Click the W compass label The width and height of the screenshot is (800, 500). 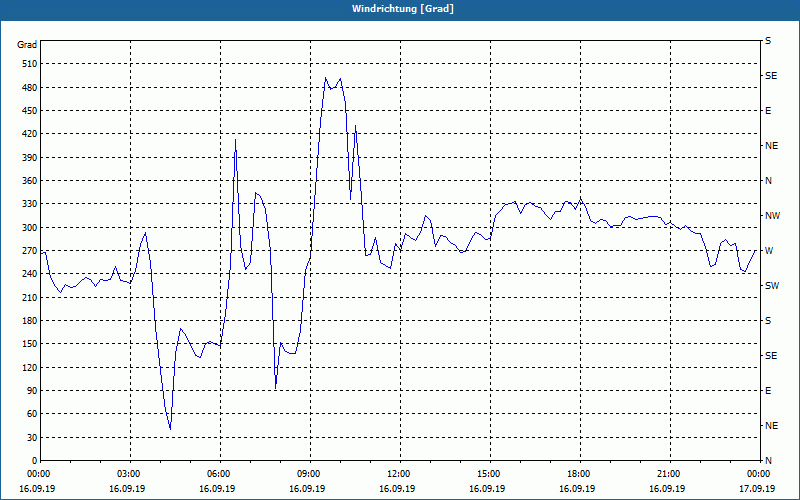pos(769,251)
